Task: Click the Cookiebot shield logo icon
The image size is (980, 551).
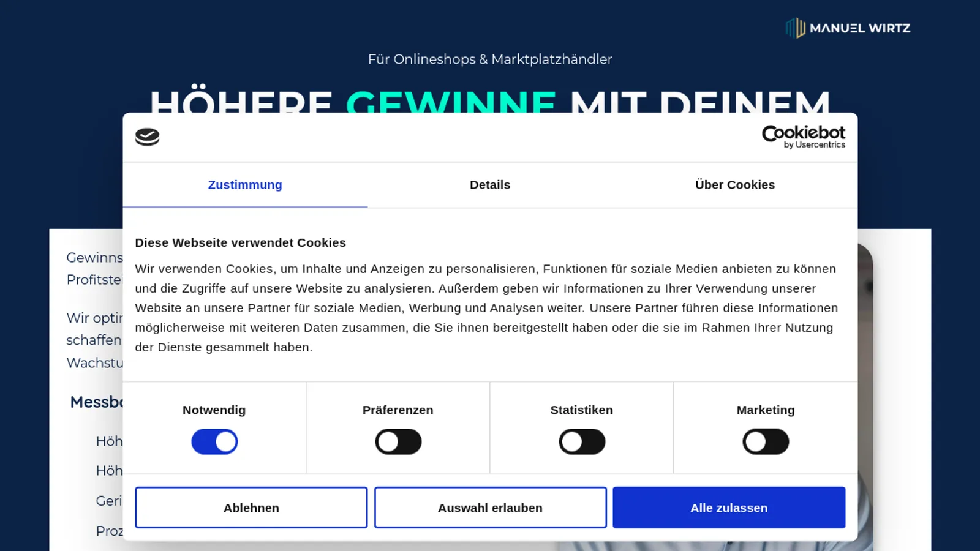Action: point(147,137)
